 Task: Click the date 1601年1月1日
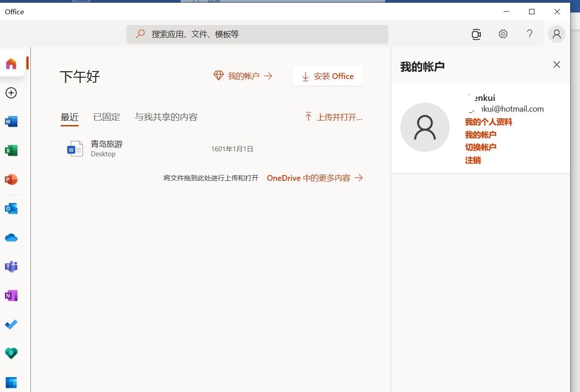click(x=232, y=149)
